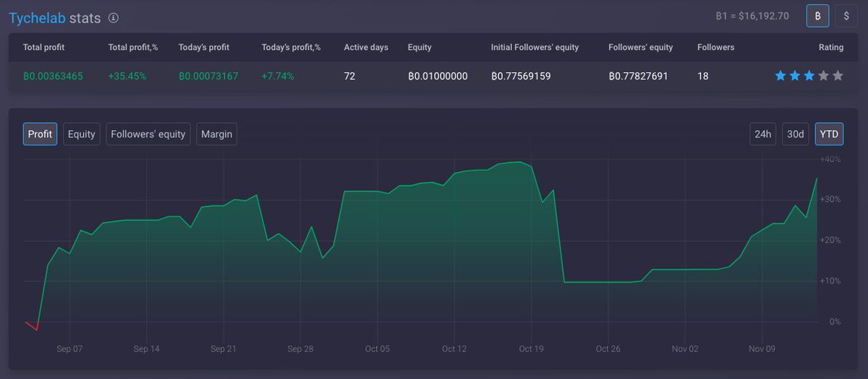Click the Equity value ฿0.01000000

tap(438, 76)
